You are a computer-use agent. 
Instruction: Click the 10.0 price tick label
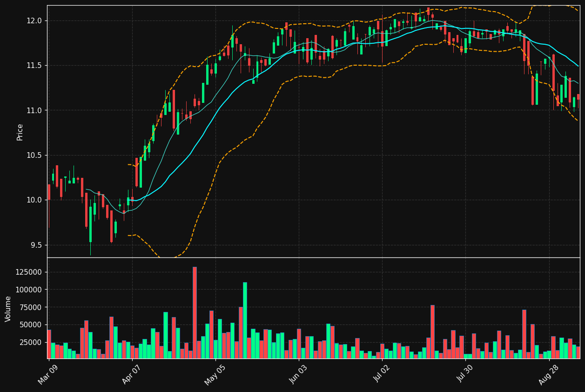click(x=34, y=200)
